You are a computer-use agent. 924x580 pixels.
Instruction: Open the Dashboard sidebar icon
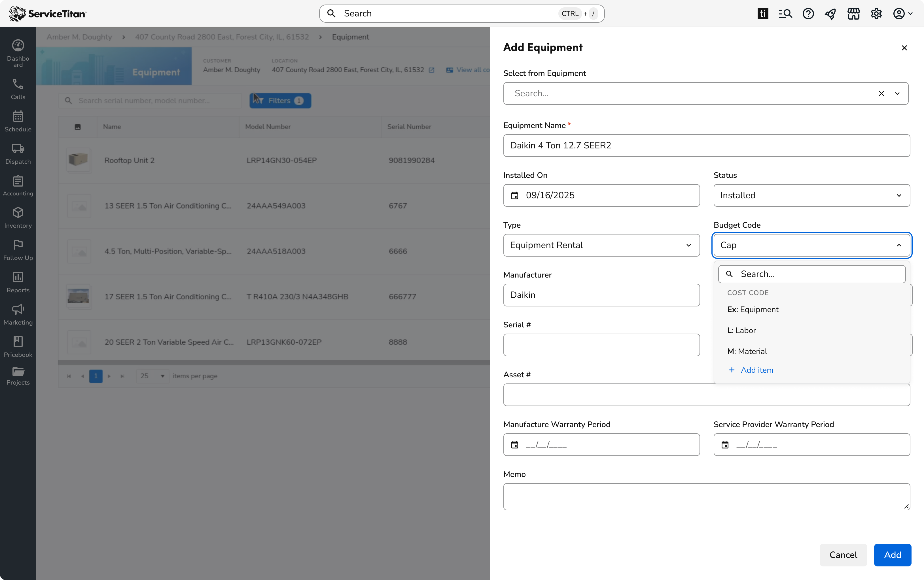(18, 53)
